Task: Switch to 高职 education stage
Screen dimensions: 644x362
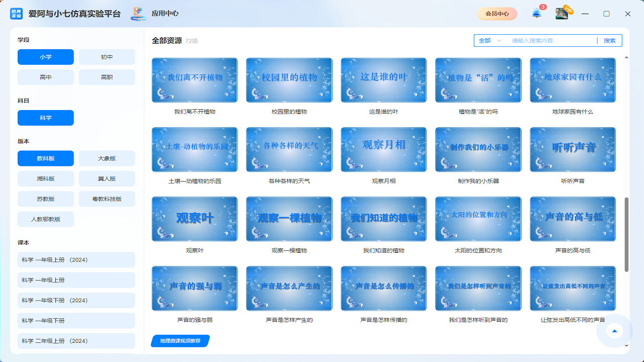Action: [107, 77]
